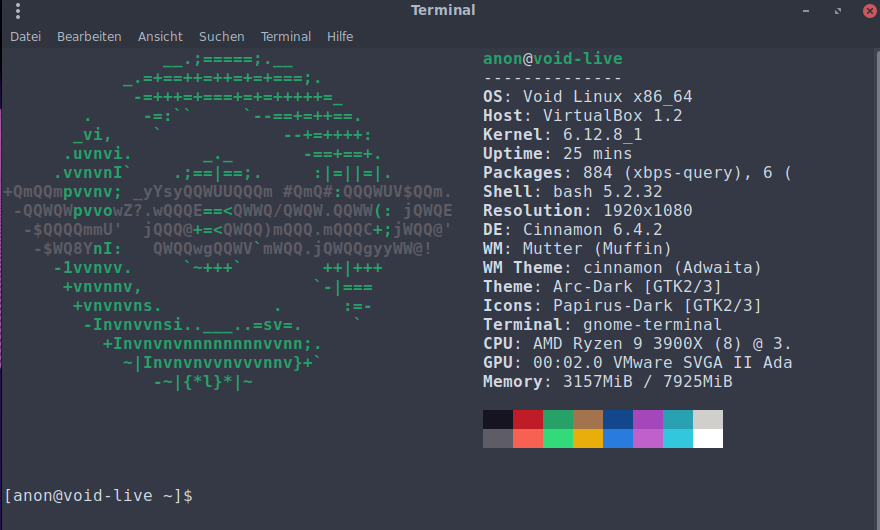Maximize the Terminal window
Viewport: 880px width, 530px height.
[833, 11]
